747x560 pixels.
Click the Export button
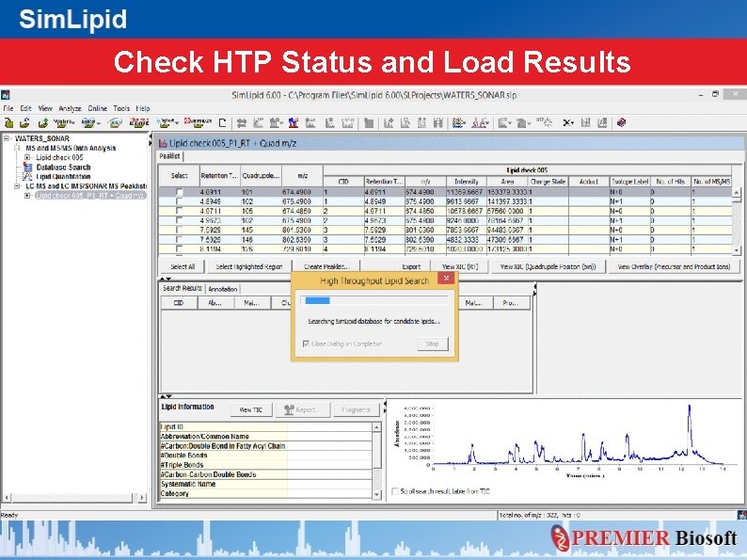(x=411, y=267)
